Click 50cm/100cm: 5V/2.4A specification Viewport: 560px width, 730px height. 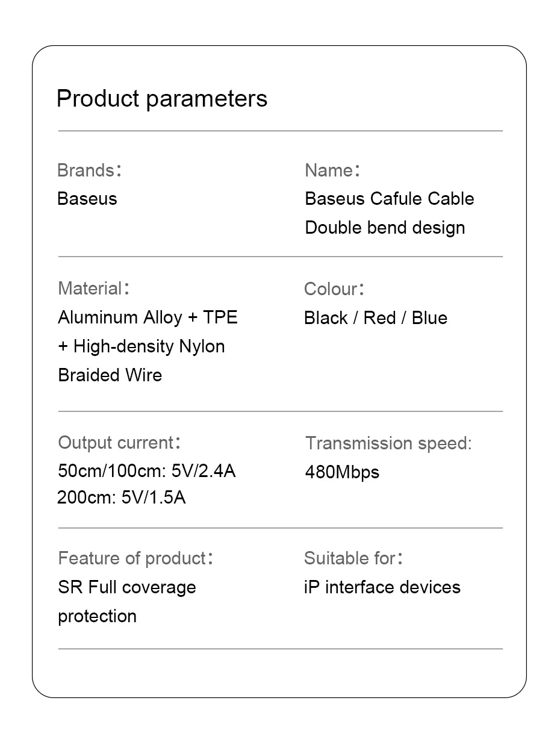146,470
